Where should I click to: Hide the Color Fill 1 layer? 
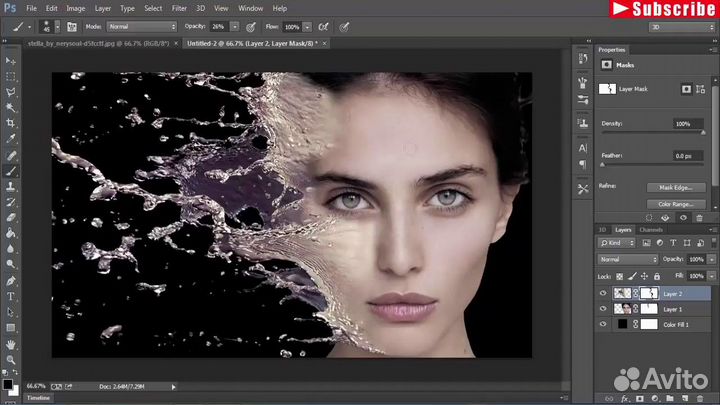pyautogui.click(x=602, y=326)
